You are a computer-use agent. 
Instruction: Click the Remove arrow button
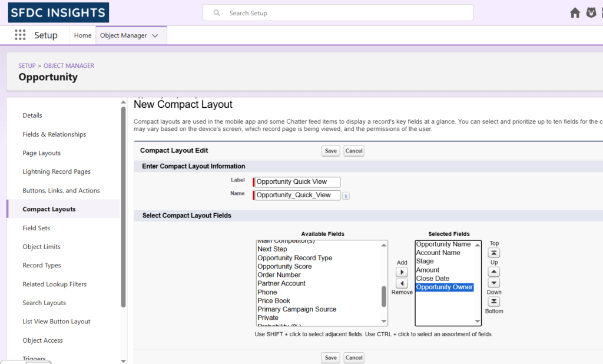tap(402, 283)
